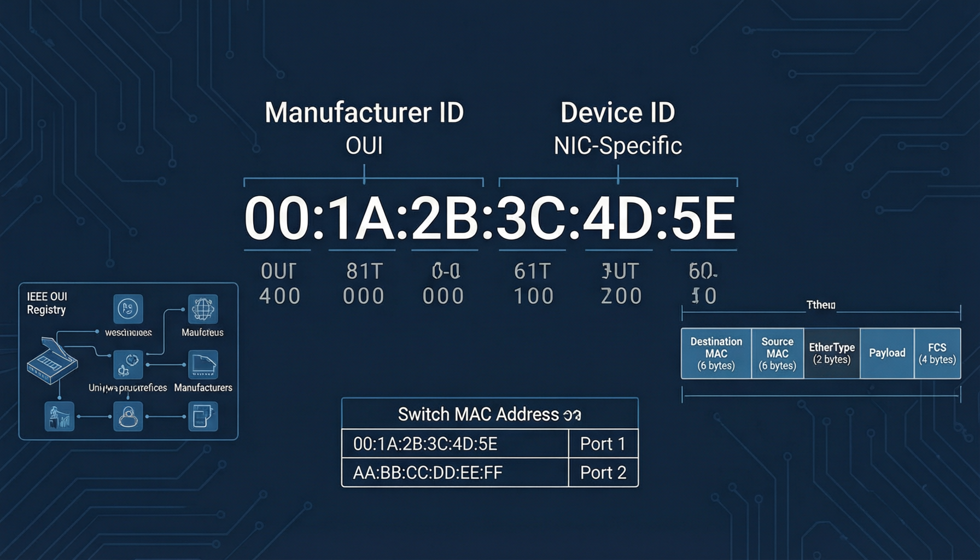Screen dimensions: 980x560
Task: Select the FCS (4 bytes) frame field
Action: pyautogui.click(x=937, y=353)
